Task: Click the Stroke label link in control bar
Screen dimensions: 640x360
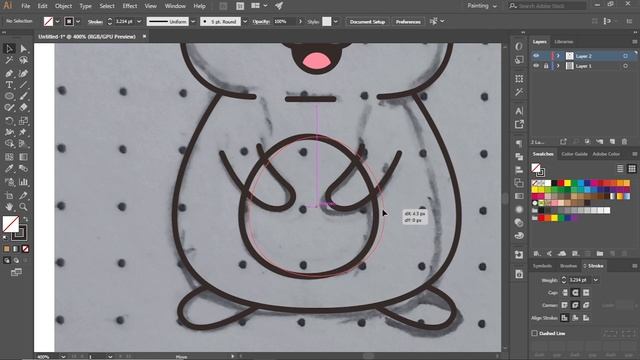Action: pyautogui.click(x=95, y=22)
